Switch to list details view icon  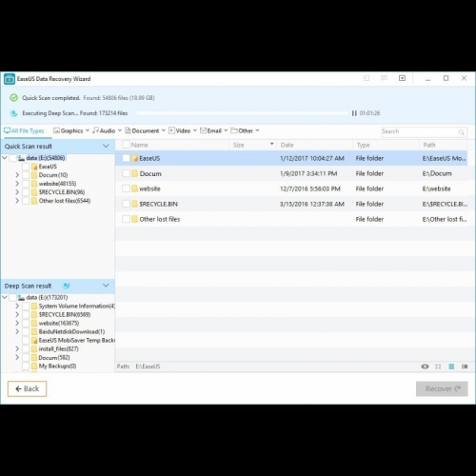(x=451, y=367)
